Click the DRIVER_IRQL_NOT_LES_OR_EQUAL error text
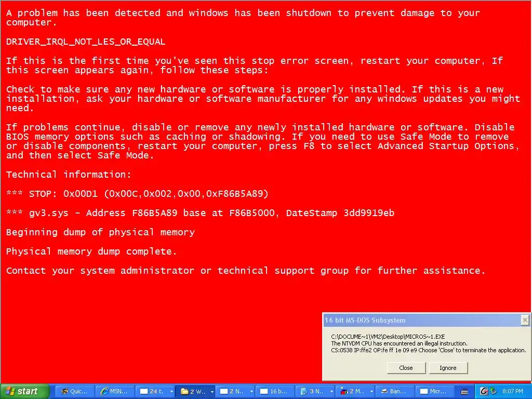532x399 pixels. pos(86,42)
